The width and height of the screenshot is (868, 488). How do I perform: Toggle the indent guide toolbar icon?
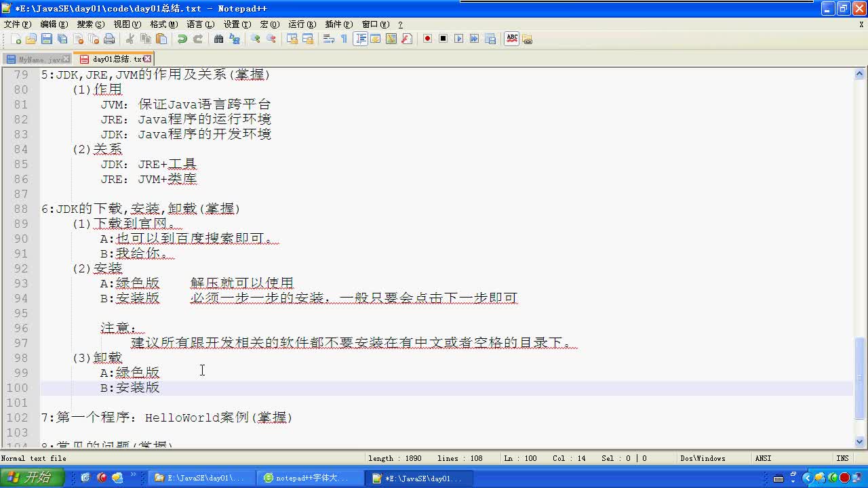(x=360, y=39)
